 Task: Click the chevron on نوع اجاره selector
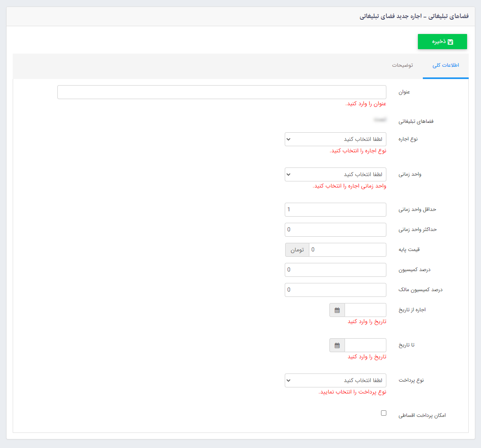coord(289,139)
